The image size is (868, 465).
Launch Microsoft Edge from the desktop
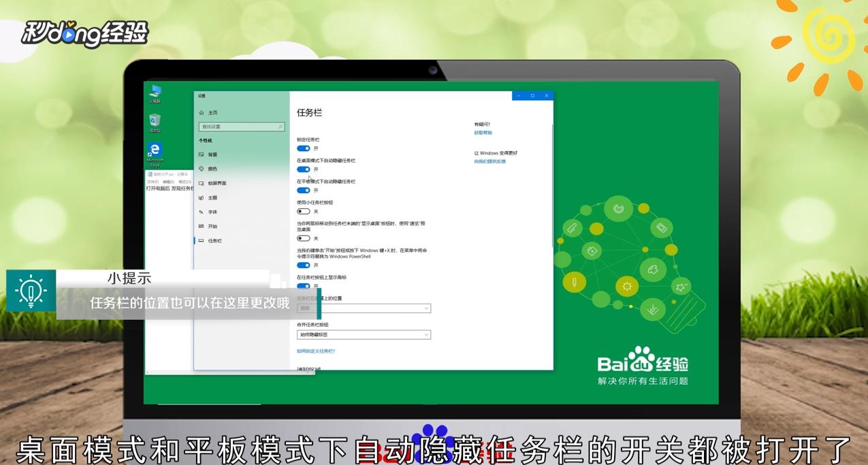(154, 148)
